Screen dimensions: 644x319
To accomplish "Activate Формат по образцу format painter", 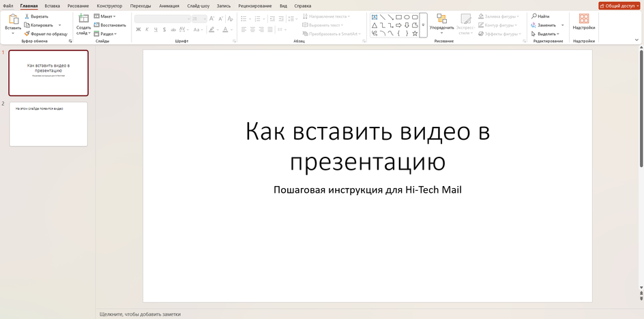I will point(46,34).
